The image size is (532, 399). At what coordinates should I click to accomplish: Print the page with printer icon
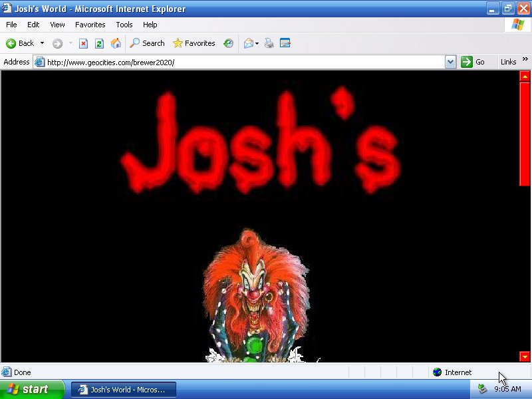[269, 43]
